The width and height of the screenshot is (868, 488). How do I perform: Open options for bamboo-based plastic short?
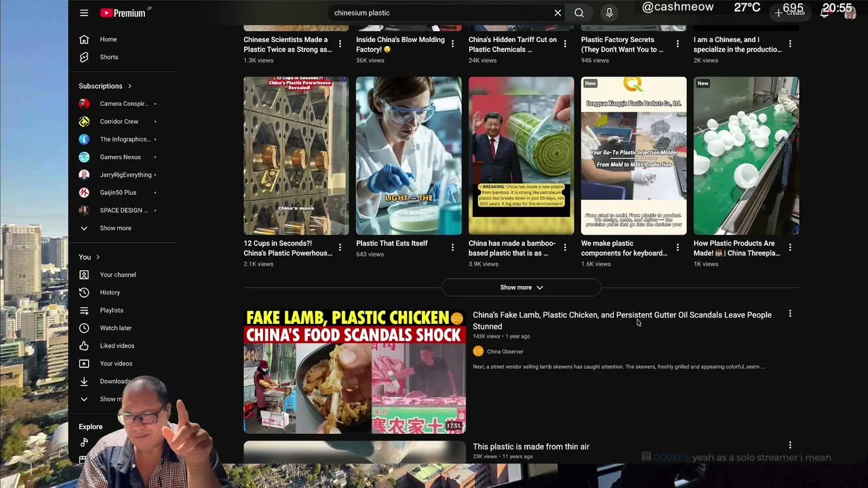(565, 248)
